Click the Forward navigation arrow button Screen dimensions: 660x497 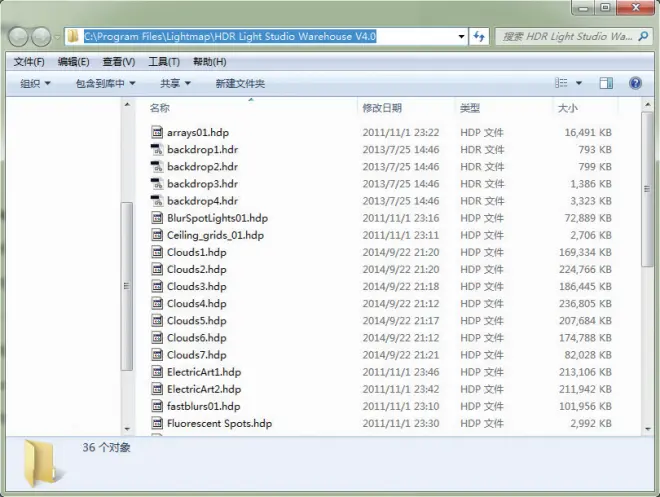click(x=41, y=37)
